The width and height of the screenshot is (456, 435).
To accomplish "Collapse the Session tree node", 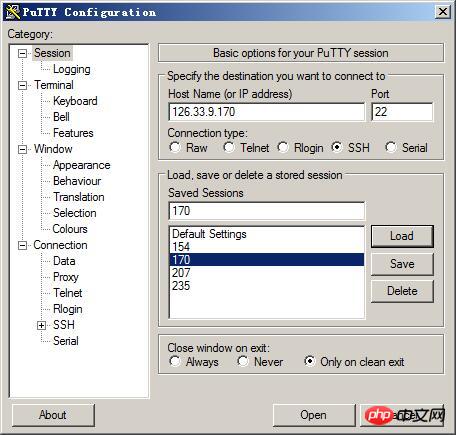I will (22, 53).
